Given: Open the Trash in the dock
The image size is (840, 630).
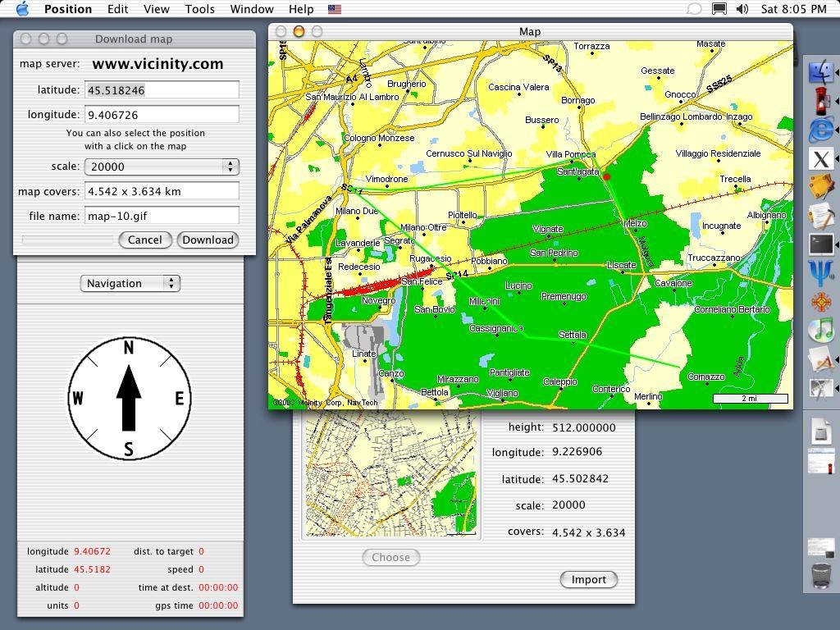Looking at the screenshot, I should point(820,575).
